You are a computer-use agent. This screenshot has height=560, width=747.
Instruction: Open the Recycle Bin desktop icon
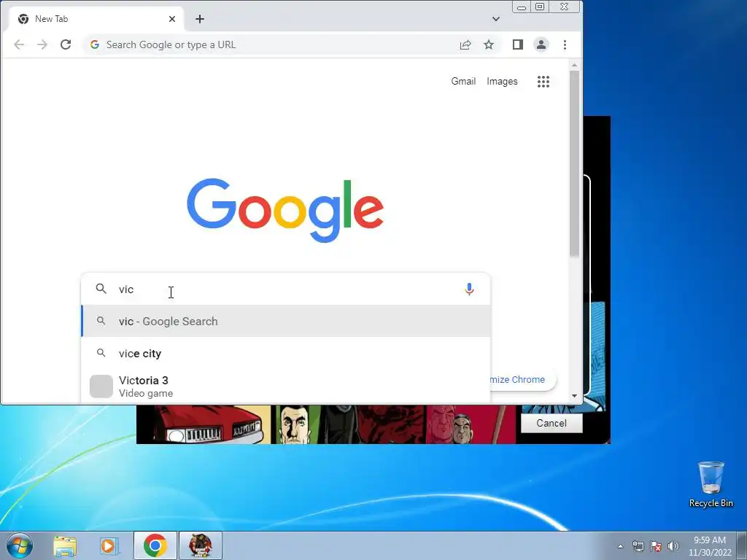pyautogui.click(x=711, y=484)
